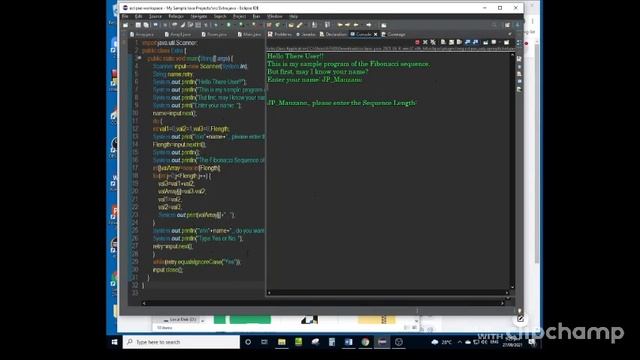The width and height of the screenshot is (640, 360).
Task: Click Display Selected Console icon
Action: [493, 42]
